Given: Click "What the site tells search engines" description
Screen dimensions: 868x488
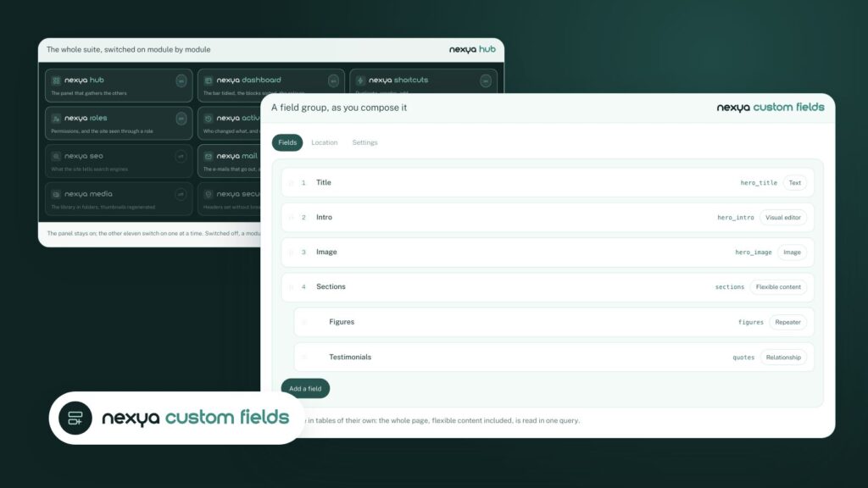Looking at the screenshot, I should (x=90, y=169).
